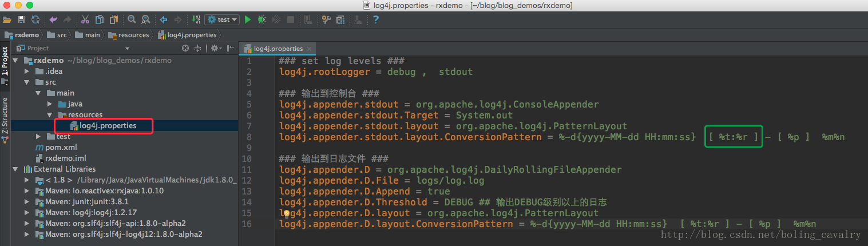Undo the last action using purple arrow
The height and width of the screenshot is (246, 868).
[54, 19]
